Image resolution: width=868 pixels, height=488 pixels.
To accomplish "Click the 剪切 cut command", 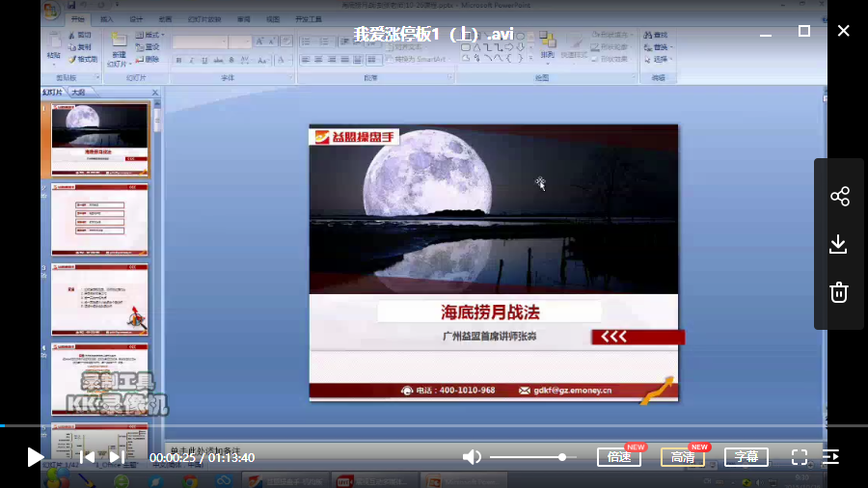I will pyautogui.click(x=80, y=36).
